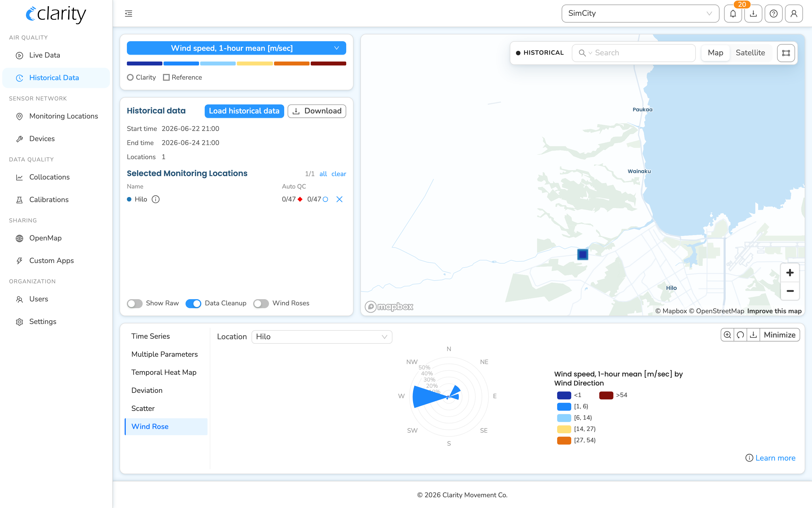This screenshot has height=508, width=812.
Task: Click the chart zoom magnifier icon
Action: [727, 335]
